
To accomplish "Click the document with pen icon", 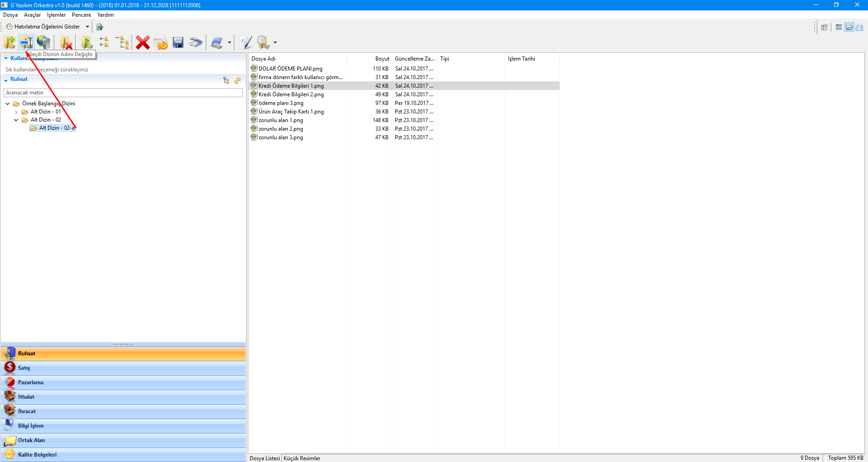I will pos(246,42).
